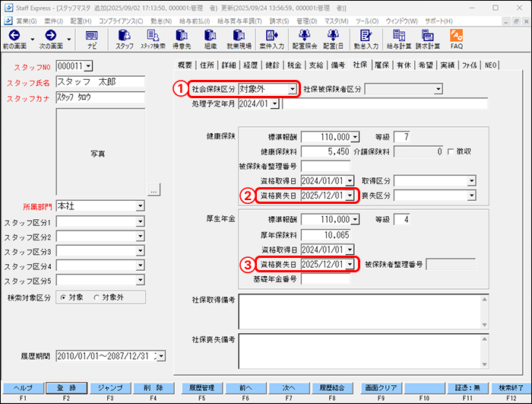Viewport: 532px width, 404px height.
Task: Click the photo browse ... button
Action: (154, 189)
